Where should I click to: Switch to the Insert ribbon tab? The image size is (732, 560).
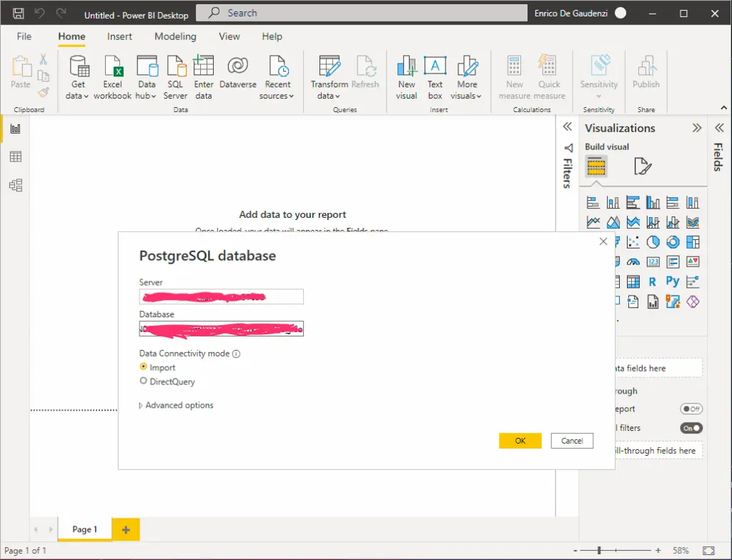pyautogui.click(x=119, y=36)
